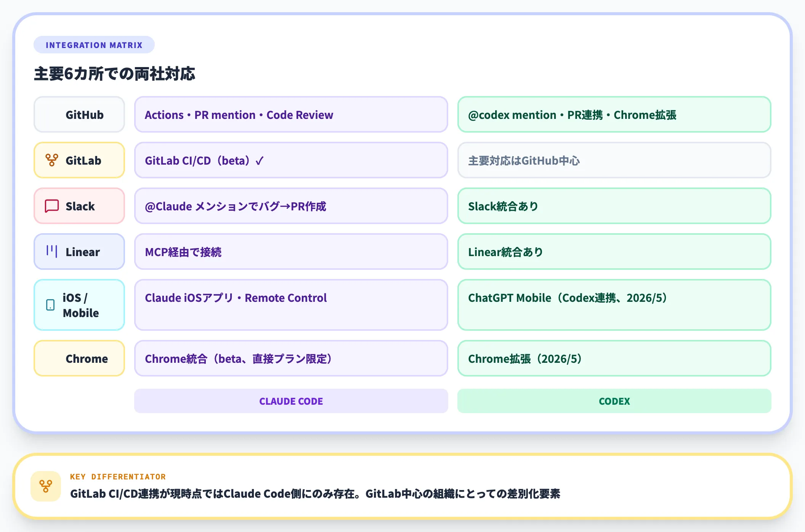Click 'GitLab CI/CD（beta）✓' cell
Screen dimensions: 805x532
291,160
